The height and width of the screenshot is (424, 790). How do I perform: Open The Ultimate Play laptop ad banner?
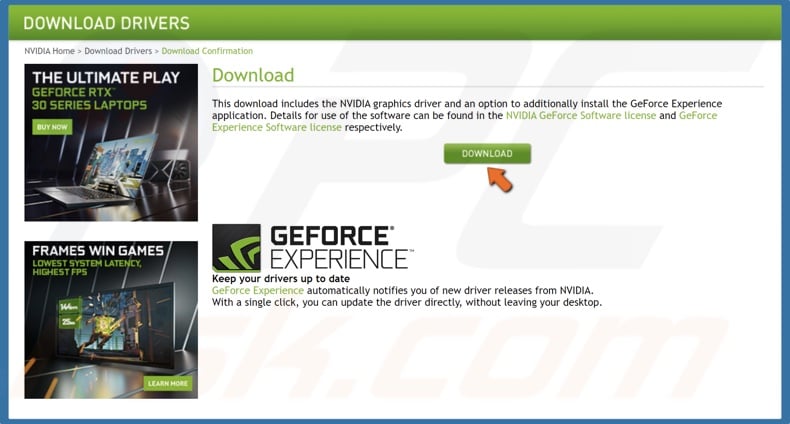[111, 143]
